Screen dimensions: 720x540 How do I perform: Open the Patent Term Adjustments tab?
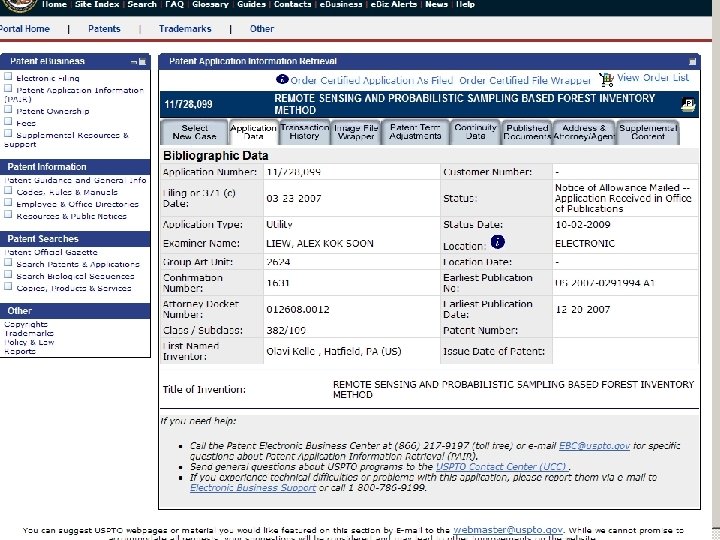pyautogui.click(x=415, y=132)
